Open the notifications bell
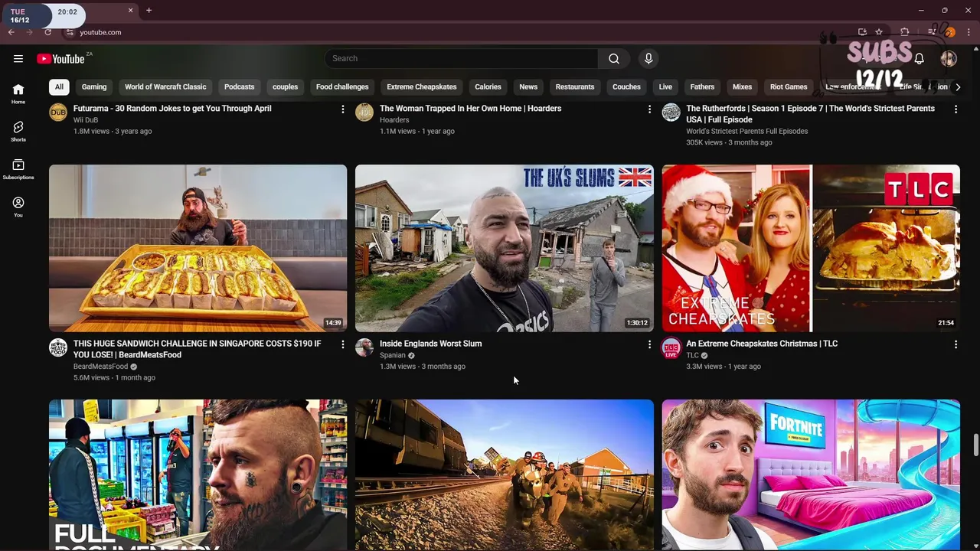Viewport: 980px width, 551px height. [920, 59]
